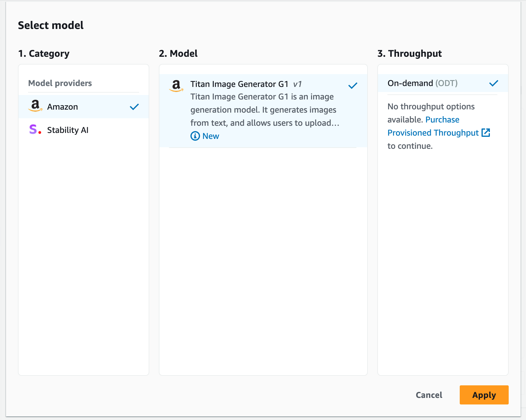Click the Apply button

pyautogui.click(x=484, y=395)
